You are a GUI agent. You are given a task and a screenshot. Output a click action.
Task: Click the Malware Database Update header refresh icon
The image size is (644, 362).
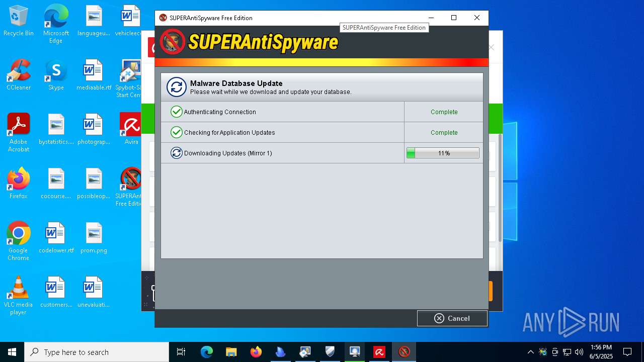(177, 87)
